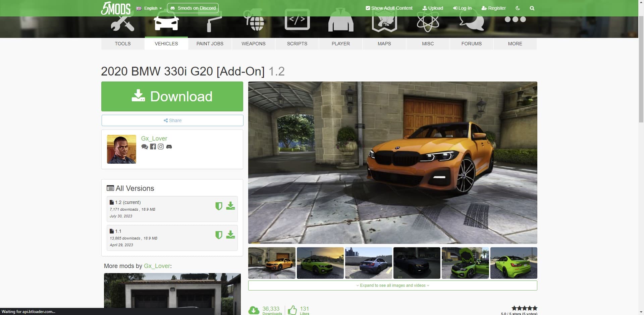
Task: Click the 5MODS logo
Action: pos(116,8)
